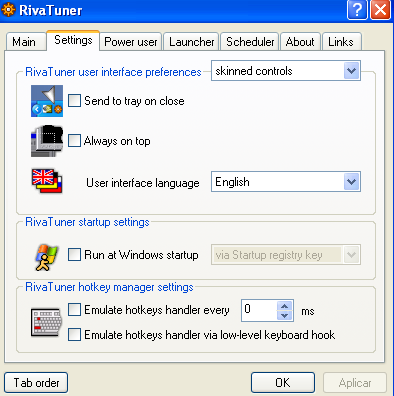Click the ms unit label

tap(308, 311)
